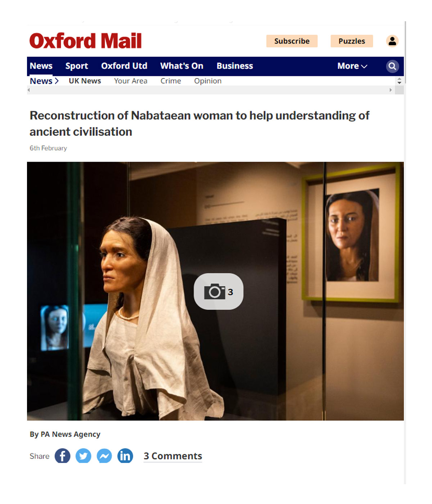This screenshot has width=432, height=504.
Task: Click the Puzzles button
Action: [x=352, y=41]
